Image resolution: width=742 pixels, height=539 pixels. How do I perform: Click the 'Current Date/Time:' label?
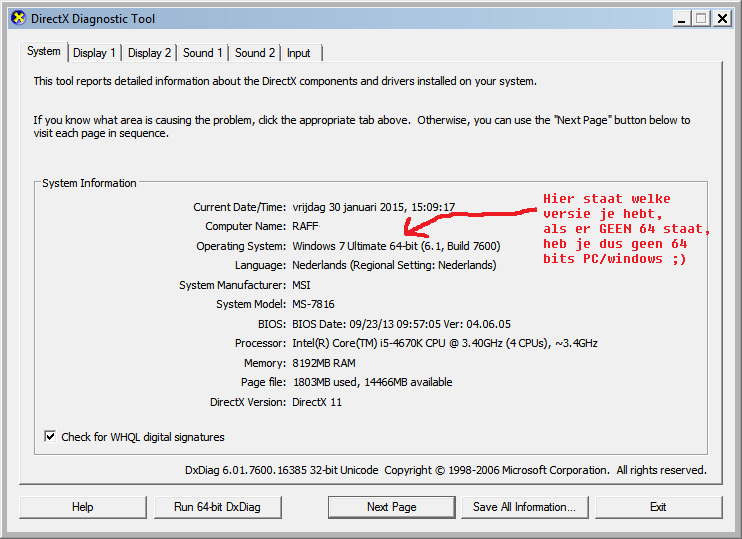pos(239,207)
